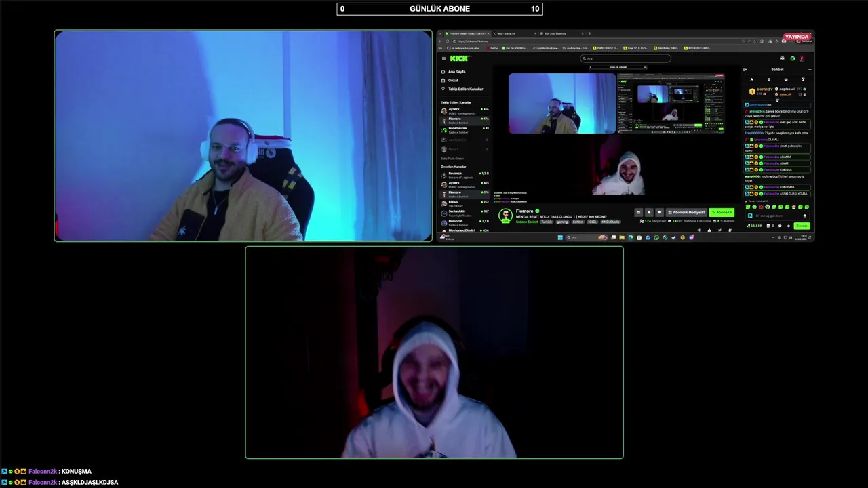Expand Daha Fazla Göster in followed channels
The width and height of the screenshot is (868, 488).
tap(452, 158)
